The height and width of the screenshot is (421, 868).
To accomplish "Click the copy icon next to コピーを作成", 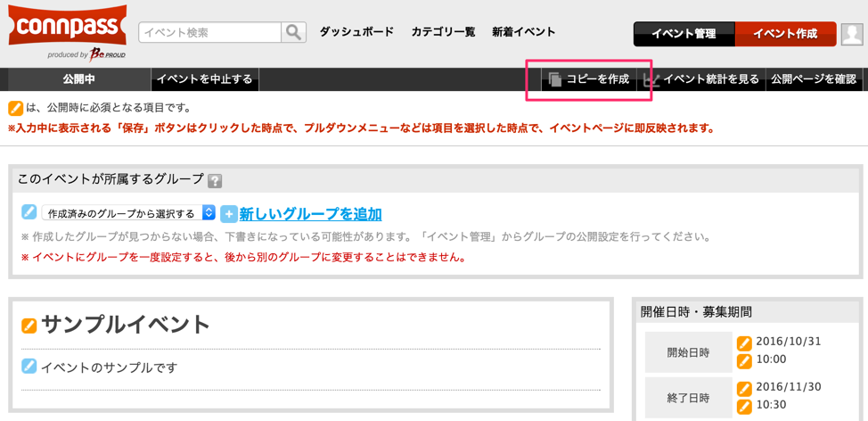I will pyautogui.click(x=554, y=79).
